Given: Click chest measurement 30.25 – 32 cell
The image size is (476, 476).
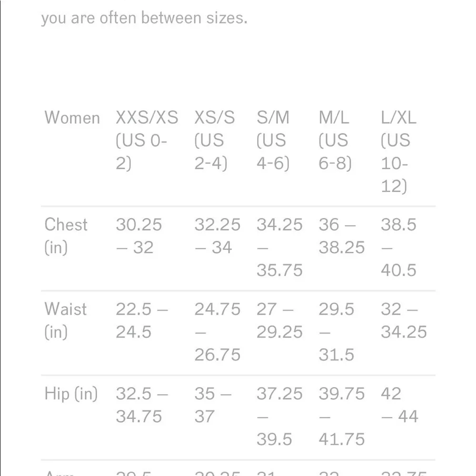Looking at the screenshot, I should pos(139,236).
